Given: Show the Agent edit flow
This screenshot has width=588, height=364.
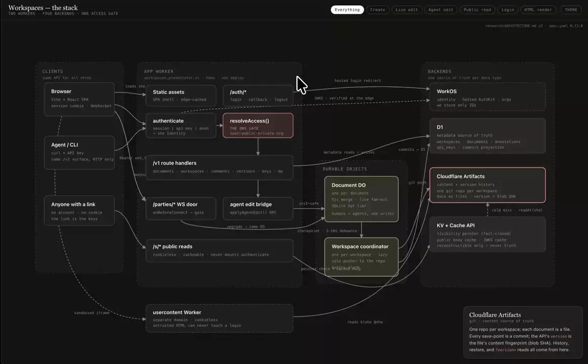Looking at the screenshot, I should (x=441, y=10).
